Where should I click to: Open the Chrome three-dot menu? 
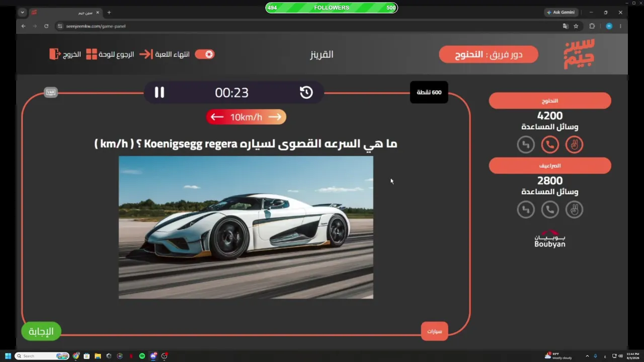pos(620,26)
